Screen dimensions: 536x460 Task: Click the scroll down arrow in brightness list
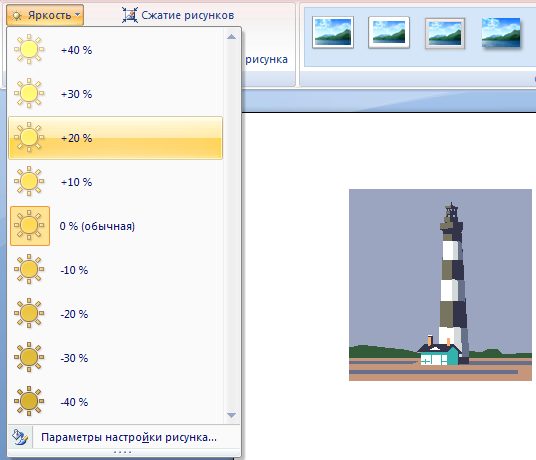[x=231, y=415]
